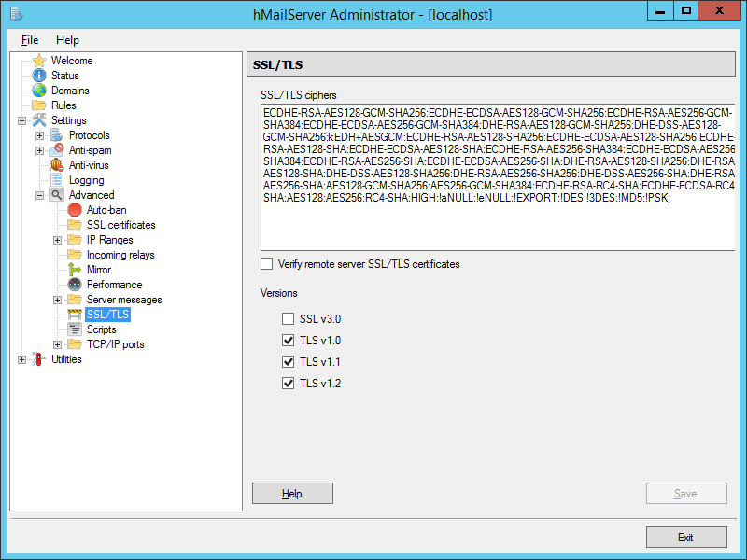Expand the IP Ranges tree node

[57, 240]
